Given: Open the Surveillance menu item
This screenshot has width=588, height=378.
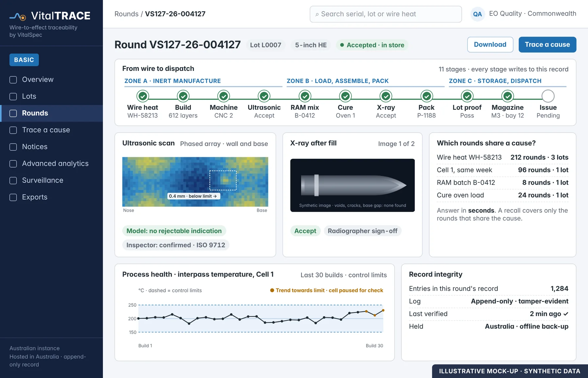Looking at the screenshot, I should [51, 180].
